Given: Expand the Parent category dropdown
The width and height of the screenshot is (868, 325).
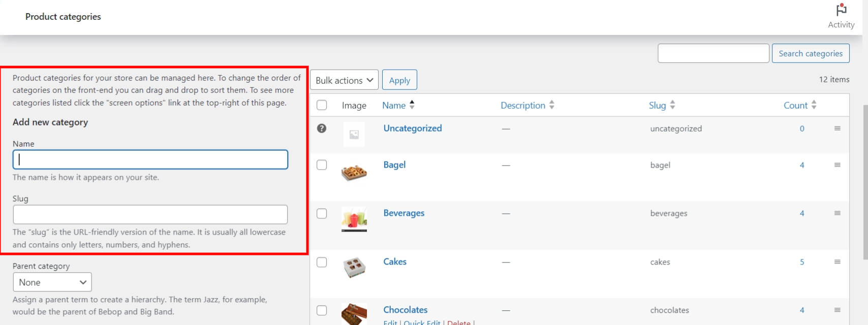Looking at the screenshot, I should (52, 282).
